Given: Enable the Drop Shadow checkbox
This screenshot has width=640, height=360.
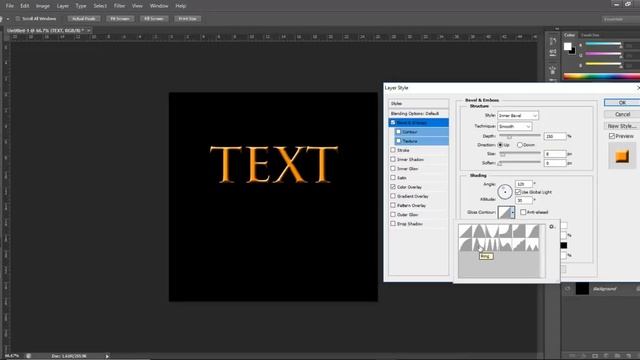Looking at the screenshot, I should [x=393, y=223].
